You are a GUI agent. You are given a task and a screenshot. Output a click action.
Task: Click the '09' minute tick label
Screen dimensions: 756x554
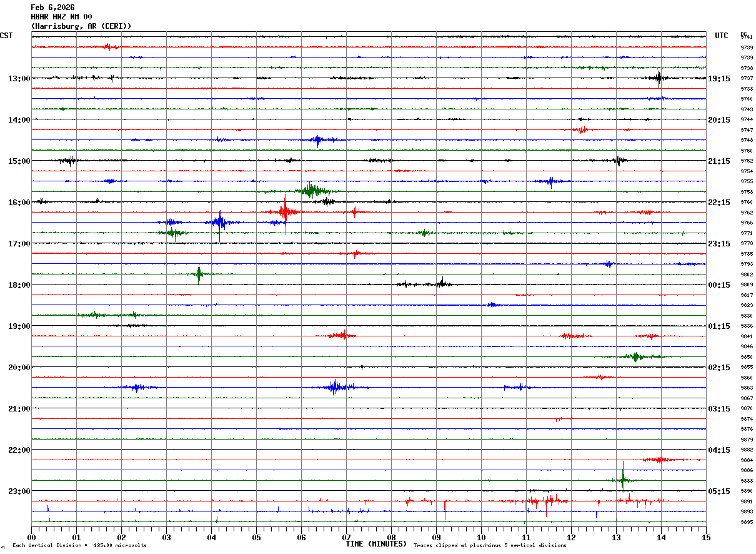click(x=436, y=537)
